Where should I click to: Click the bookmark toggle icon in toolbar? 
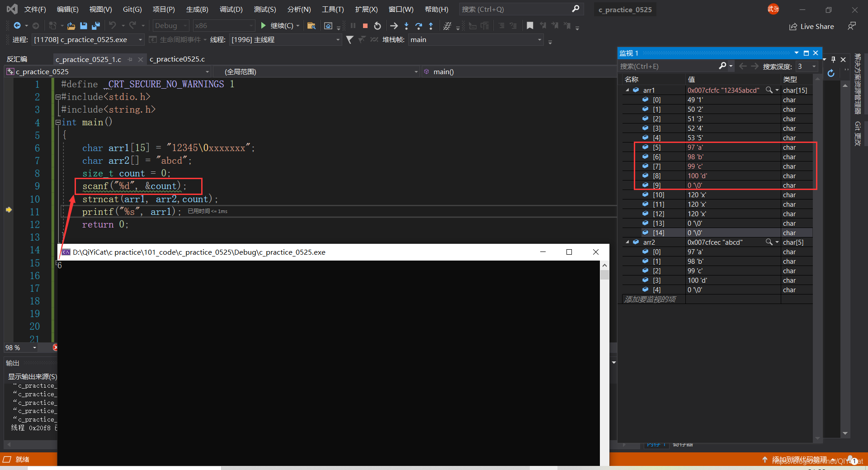530,26
